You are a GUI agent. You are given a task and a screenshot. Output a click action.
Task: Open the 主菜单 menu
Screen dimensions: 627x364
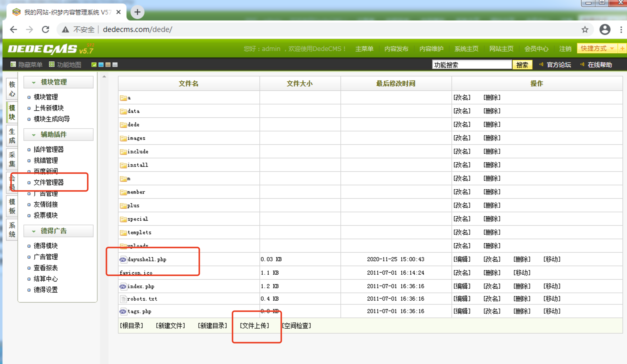tap(364, 49)
